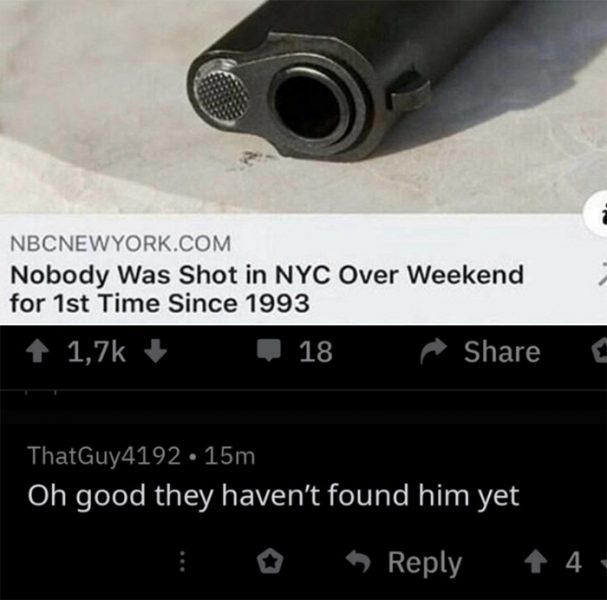This screenshot has height=600, width=607.
Task: Open the ThatGuy4192 user profile
Action: (104, 456)
